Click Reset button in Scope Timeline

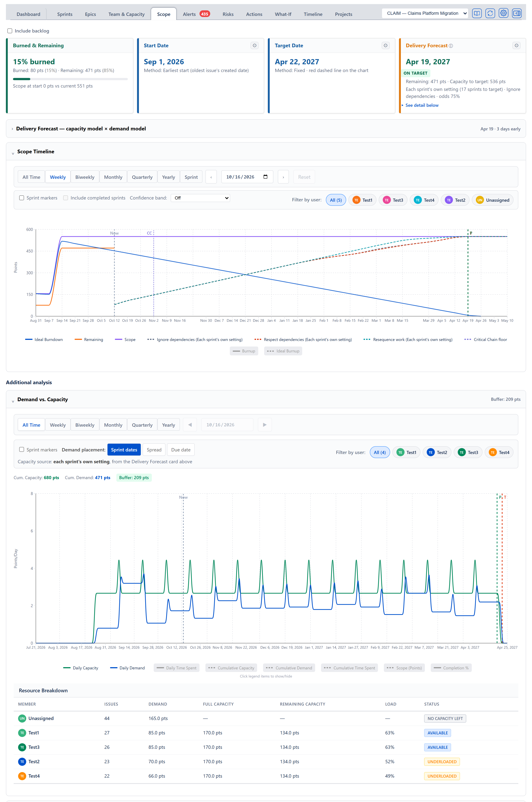click(304, 177)
